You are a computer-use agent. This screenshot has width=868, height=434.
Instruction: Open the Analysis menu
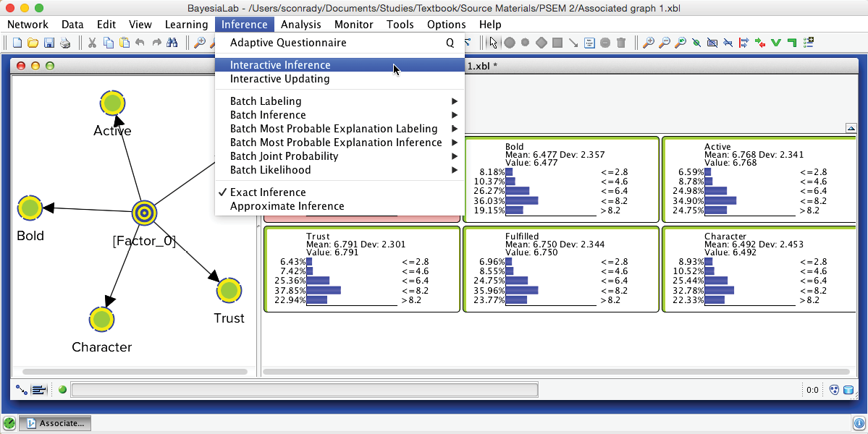click(300, 24)
